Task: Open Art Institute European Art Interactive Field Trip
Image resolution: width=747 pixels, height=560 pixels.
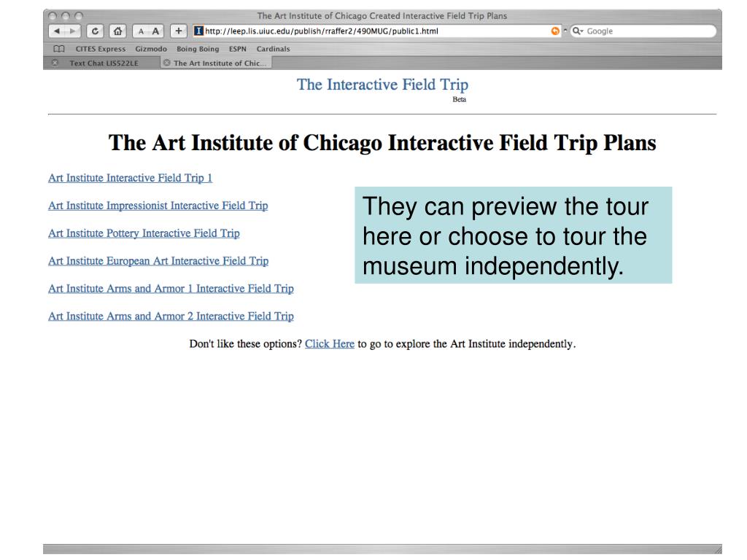Action: point(158,261)
